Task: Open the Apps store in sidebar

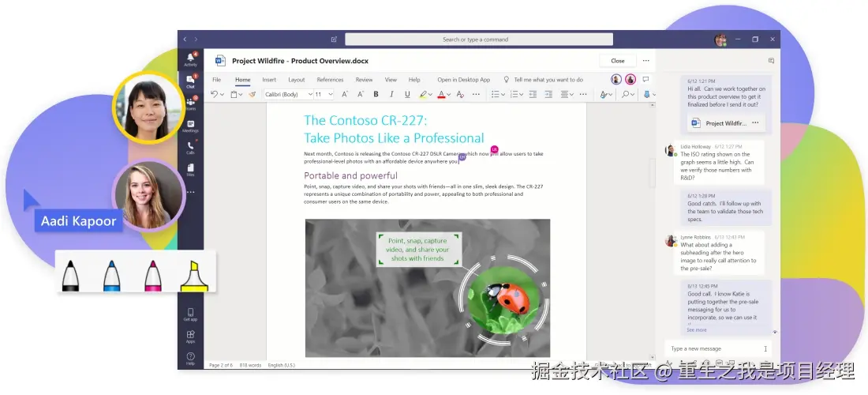Action: click(190, 337)
